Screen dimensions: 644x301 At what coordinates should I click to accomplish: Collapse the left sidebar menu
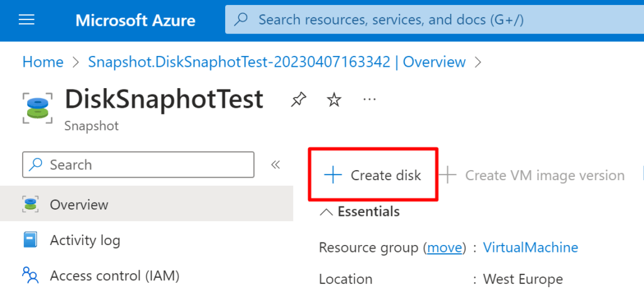click(x=275, y=165)
